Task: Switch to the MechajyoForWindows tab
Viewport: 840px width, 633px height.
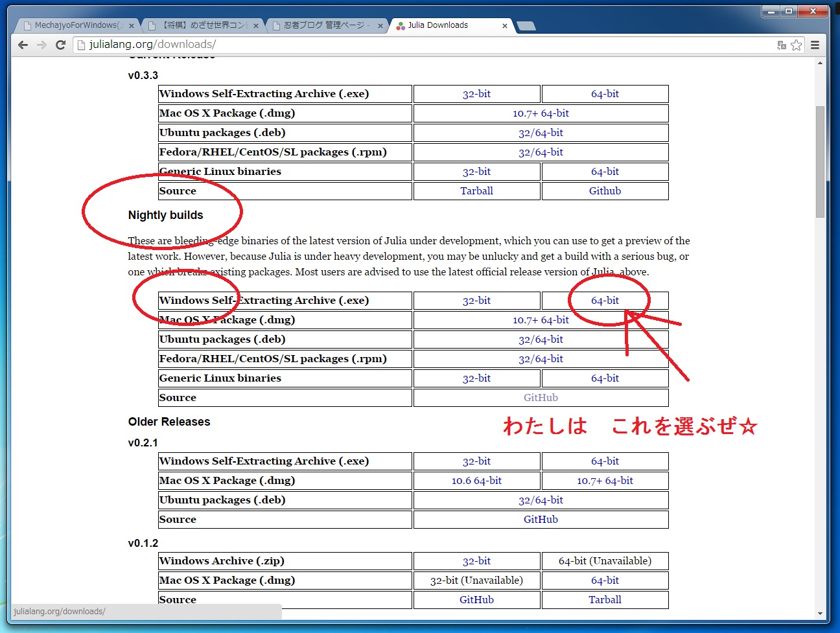Action: tap(76, 25)
